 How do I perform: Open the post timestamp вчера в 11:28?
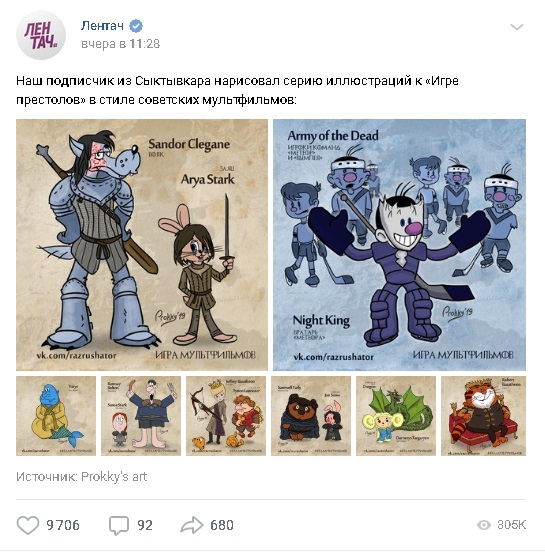pos(121,44)
